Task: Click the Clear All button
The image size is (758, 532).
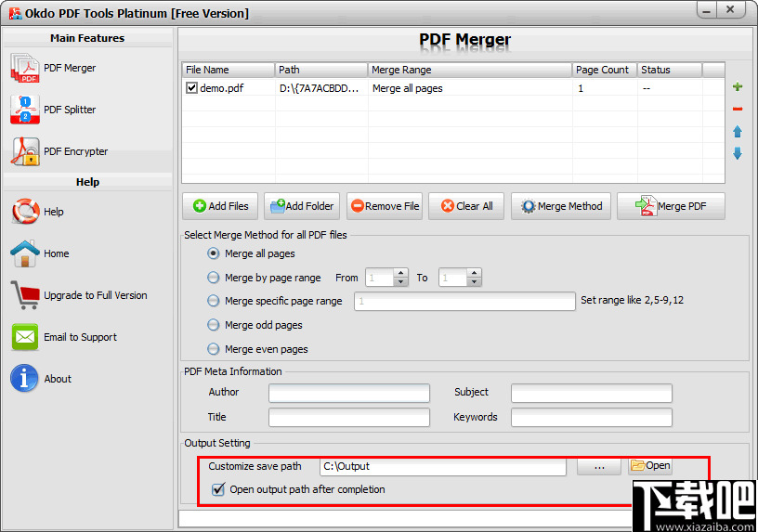Action: pyautogui.click(x=466, y=206)
